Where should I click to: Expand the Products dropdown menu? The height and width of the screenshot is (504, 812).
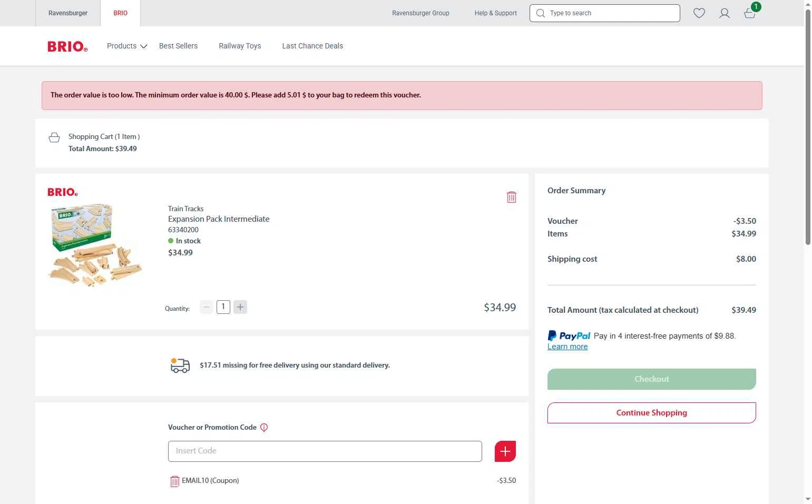click(126, 46)
